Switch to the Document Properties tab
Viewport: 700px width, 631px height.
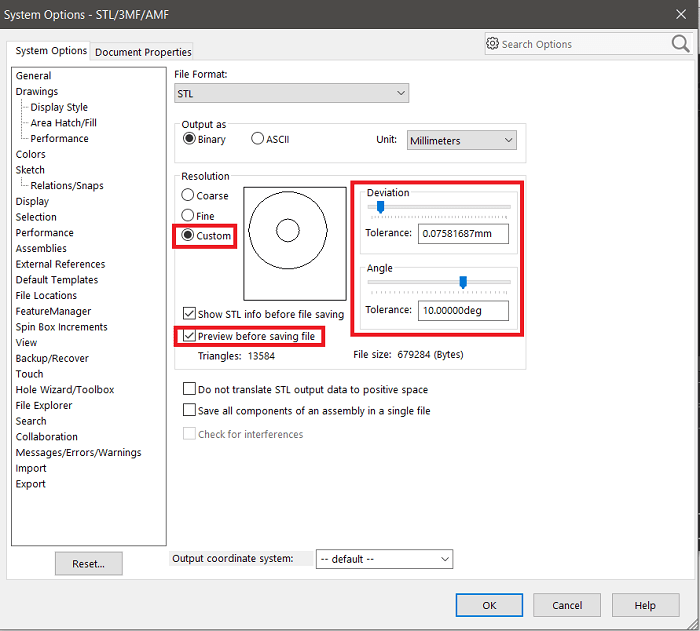tap(143, 52)
